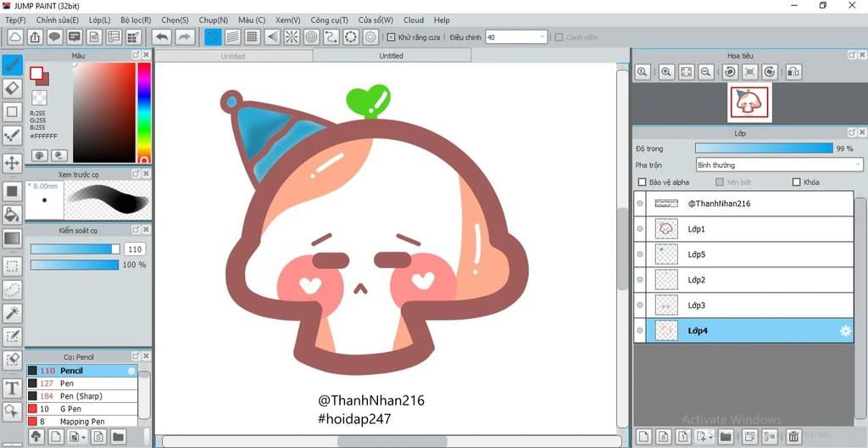Click Delete layer trash icon

point(793,436)
